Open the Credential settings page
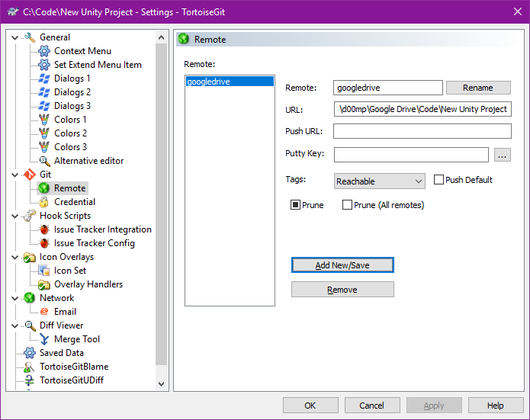 pos(75,202)
